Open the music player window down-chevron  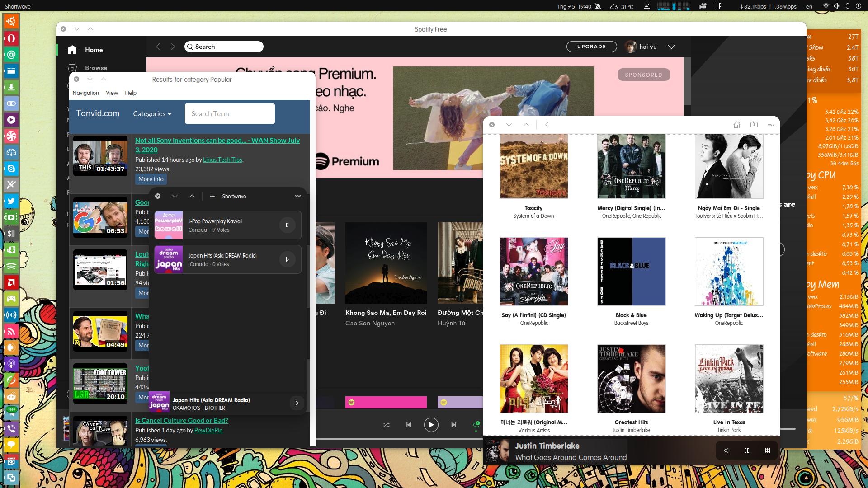point(509,125)
